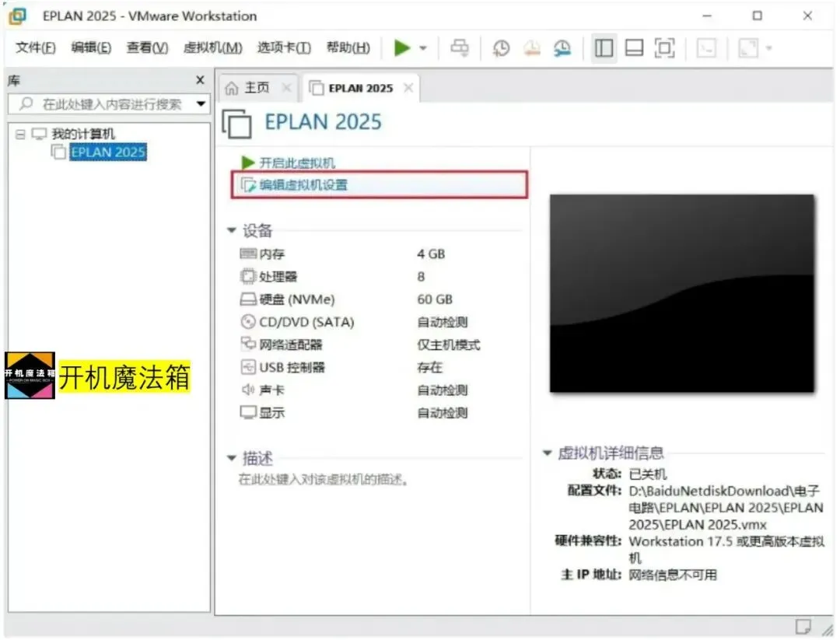
Task: Open the 虚拟机(M) menu
Action: click(x=212, y=47)
